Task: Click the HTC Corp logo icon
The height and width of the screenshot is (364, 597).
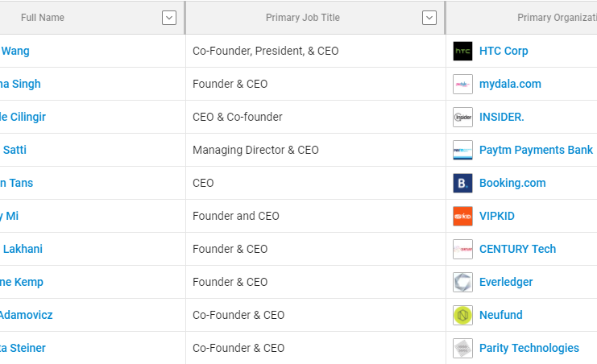Action: [462, 51]
